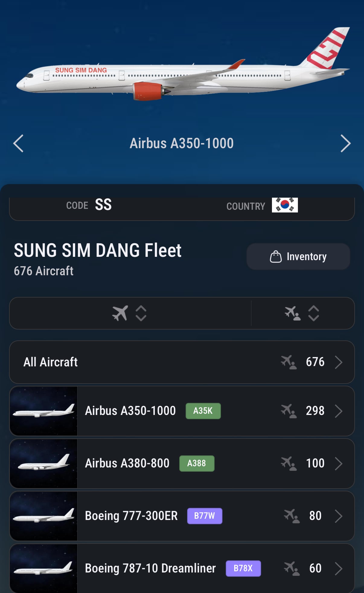Expand the All Aircraft row chevron

coord(339,362)
